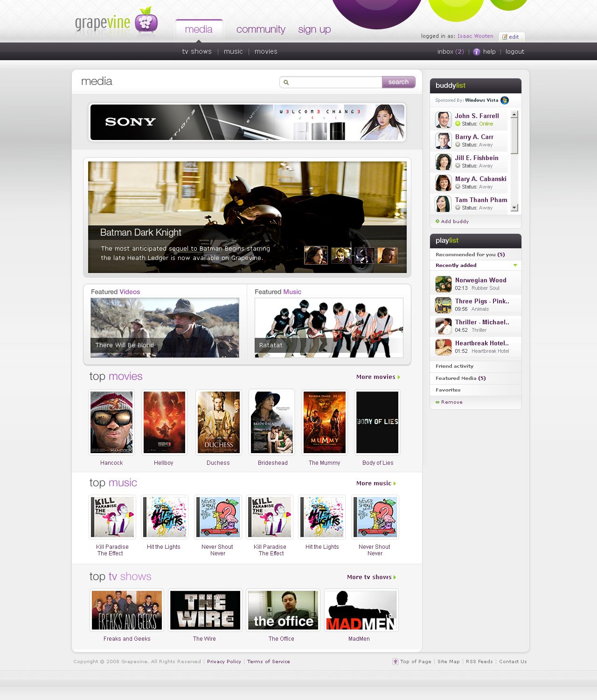Expand the Recently added dropdown arrow
Viewport: 597px width, 700px height.
(515, 265)
